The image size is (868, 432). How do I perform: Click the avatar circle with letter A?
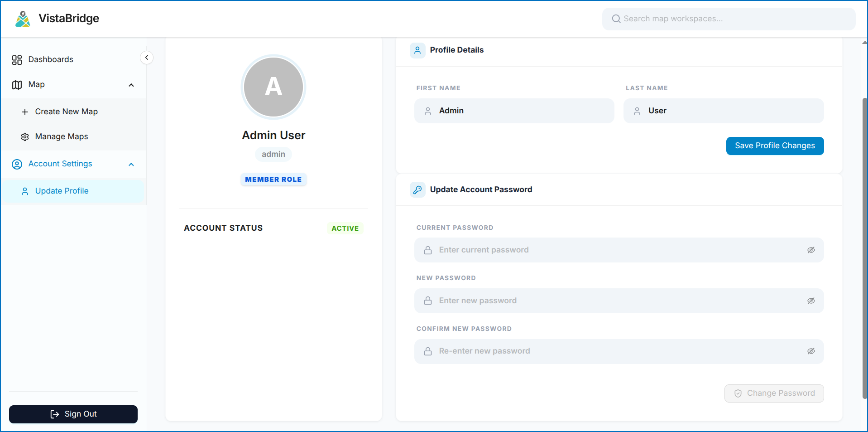[273, 87]
